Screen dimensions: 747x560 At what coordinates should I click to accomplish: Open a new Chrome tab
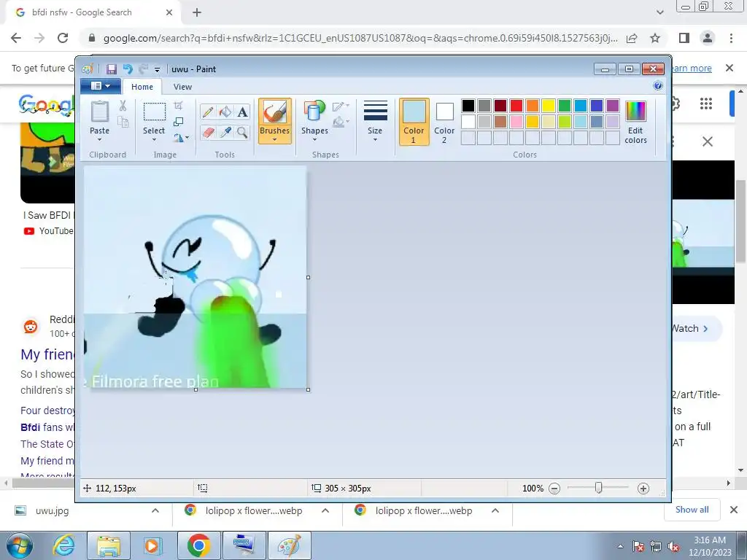point(197,12)
